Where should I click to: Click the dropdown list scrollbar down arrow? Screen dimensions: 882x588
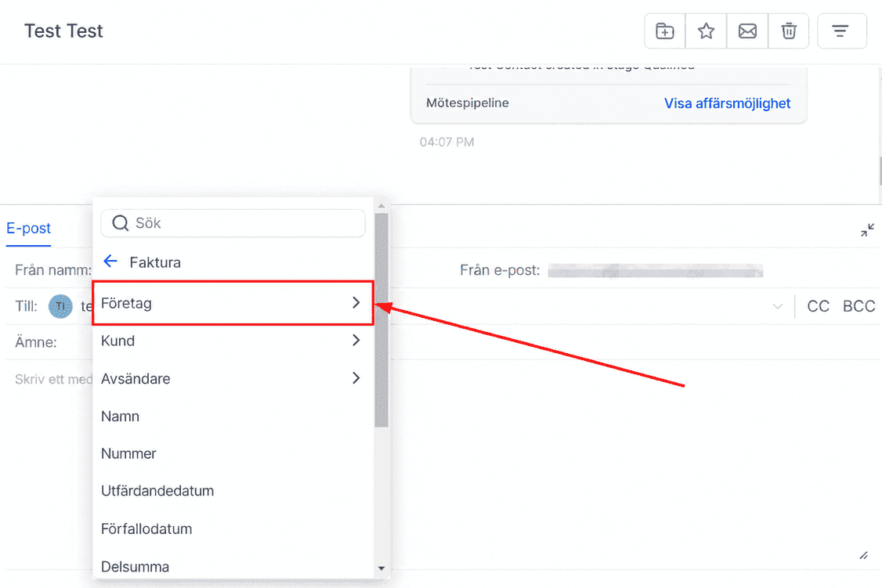tap(381, 568)
